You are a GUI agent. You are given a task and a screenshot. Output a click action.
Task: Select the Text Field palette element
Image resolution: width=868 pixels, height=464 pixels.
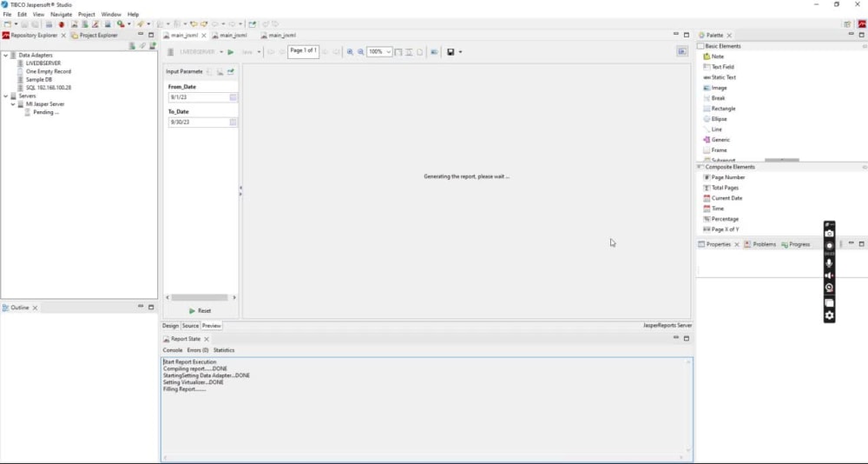click(x=718, y=67)
